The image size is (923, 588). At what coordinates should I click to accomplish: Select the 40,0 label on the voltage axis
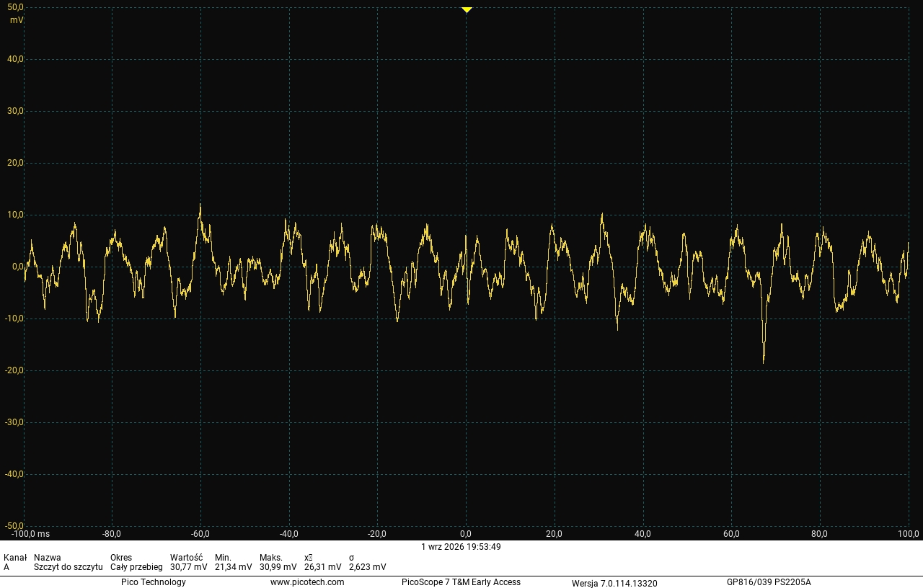pos(16,59)
